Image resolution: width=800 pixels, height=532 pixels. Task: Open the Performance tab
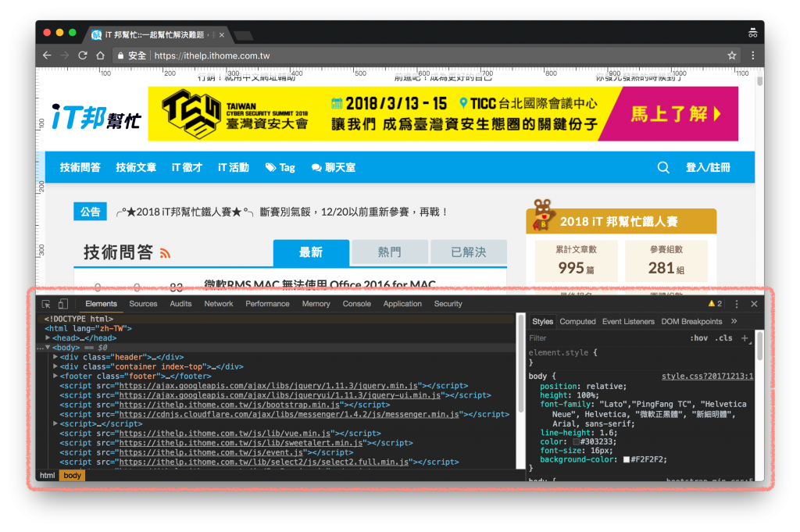coord(267,303)
